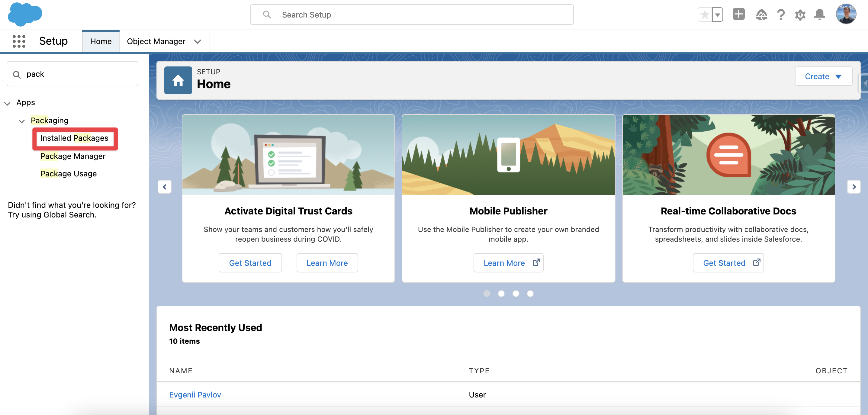This screenshot has height=415, width=868.
Task: Open Installed Packages in the sidebar
Action: [74, 138]
